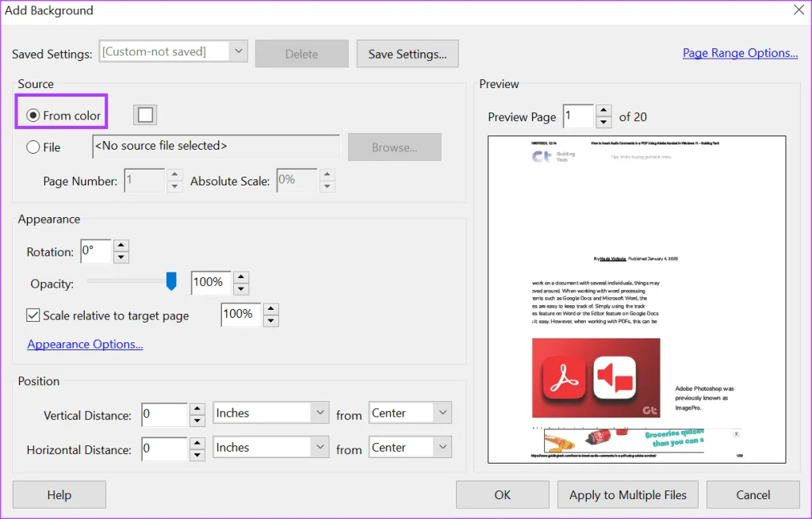Decrease the Opacity percentage with down arrow
The width and height of the screenshot is (812, 519).
coord(241,288)
